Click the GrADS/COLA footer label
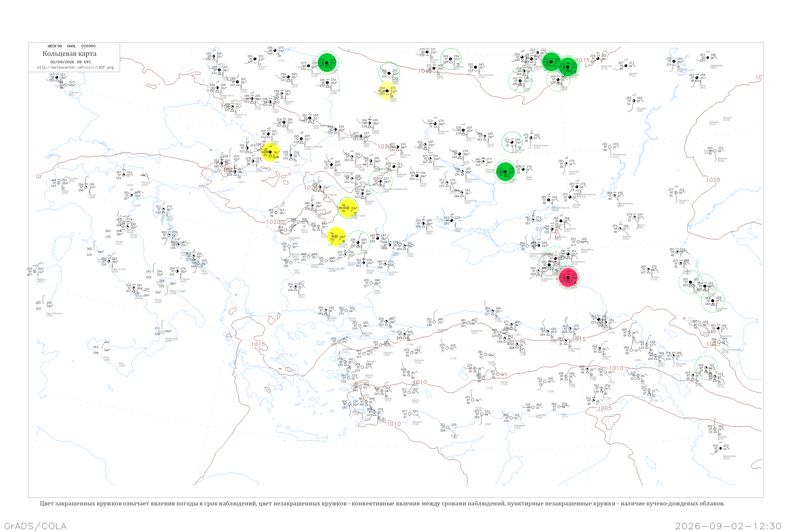The height and width of the screenshot is (532, 798). point(35,526)
